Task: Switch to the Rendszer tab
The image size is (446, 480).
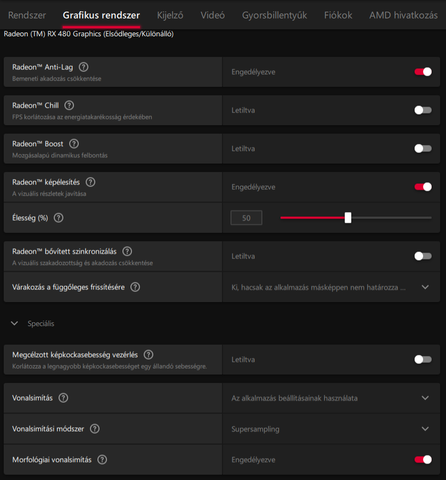Action: click(x=27, y=15)
